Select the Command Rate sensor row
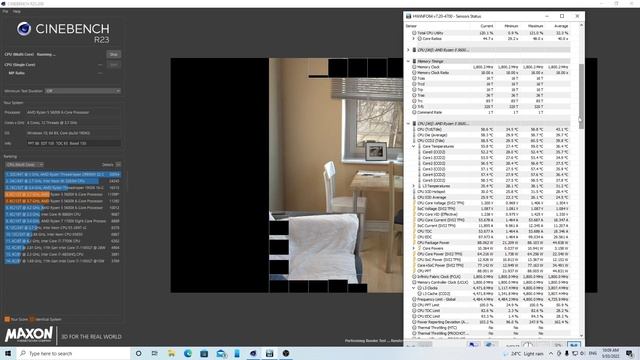The image size is (640, 360). point(491,112)
